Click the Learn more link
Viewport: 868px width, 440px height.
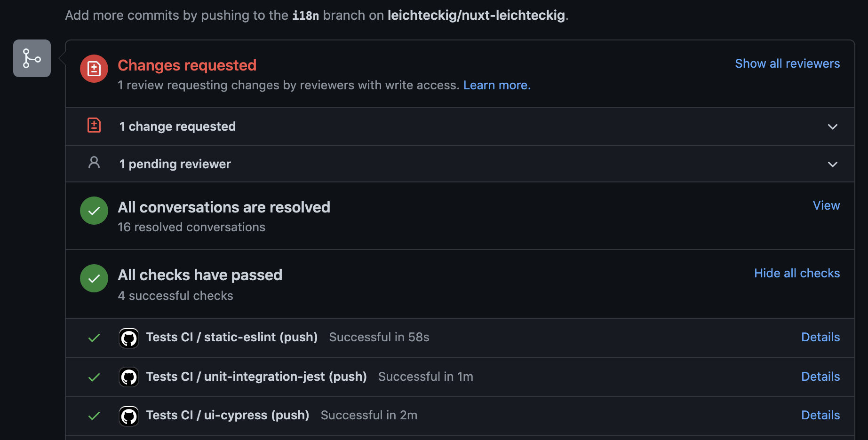[x=497, y=85]
